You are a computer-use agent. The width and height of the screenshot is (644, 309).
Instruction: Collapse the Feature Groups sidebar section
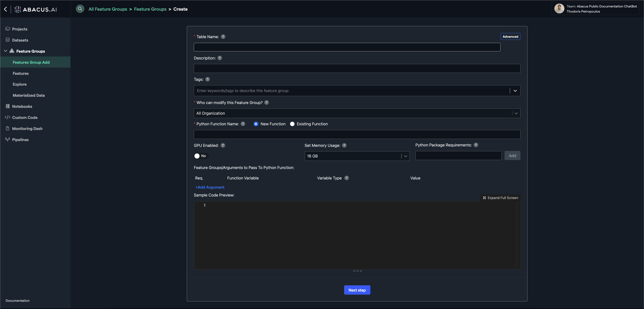pos(6,51)
